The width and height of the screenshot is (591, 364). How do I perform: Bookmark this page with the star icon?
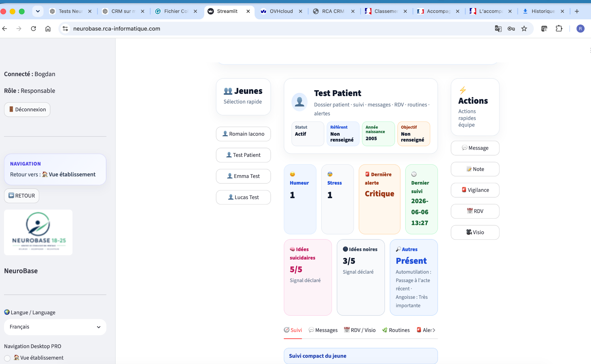tap(524, 29)
